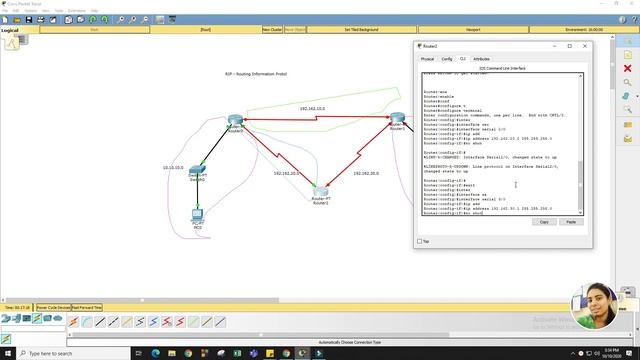640x360 pixels.
Task: Select the Add Simple PDU envelope
Action: coord(628,125)
